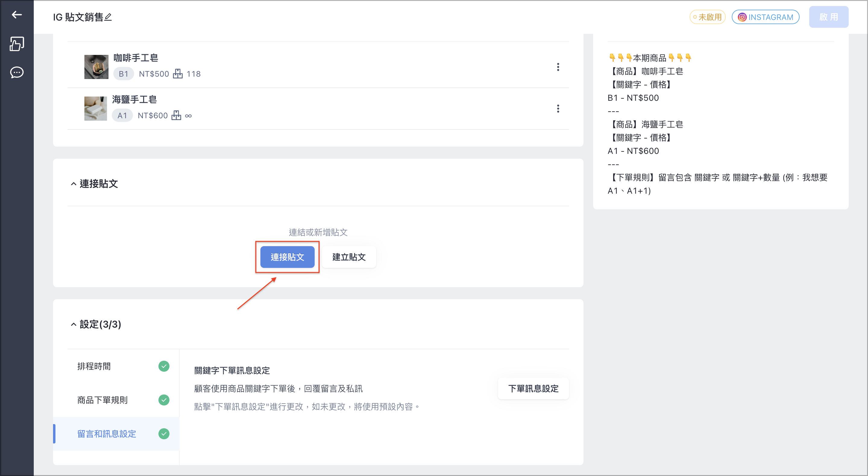Click the green check beside 排程時間

coord(164,366)
